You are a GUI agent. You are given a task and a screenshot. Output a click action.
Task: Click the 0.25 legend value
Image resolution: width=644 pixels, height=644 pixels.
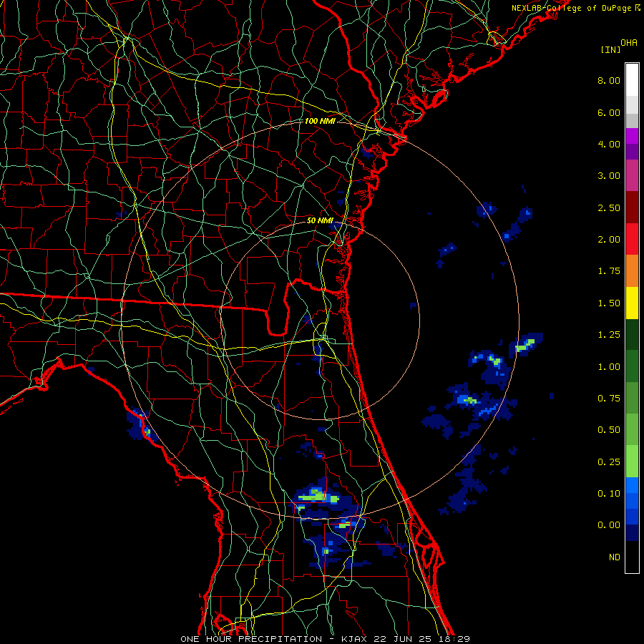[609, 462]
